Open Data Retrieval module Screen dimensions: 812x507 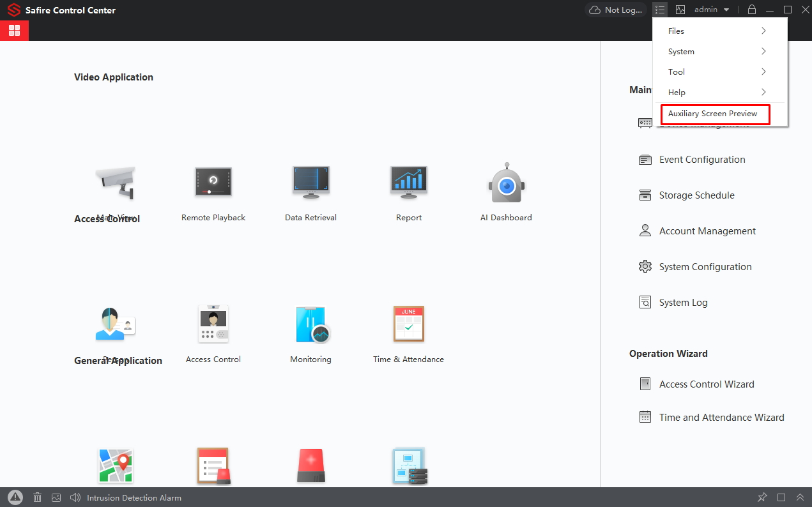coord(310,183)
